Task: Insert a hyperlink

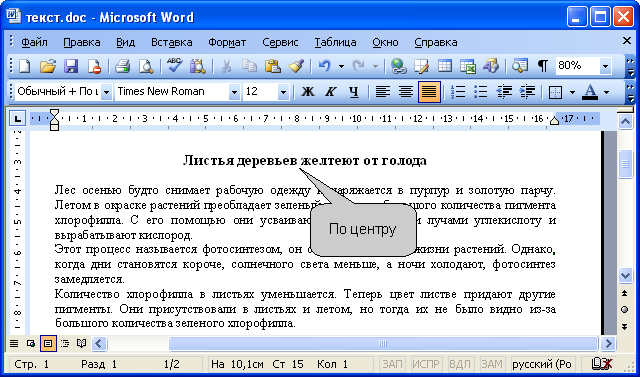Action: click(x=398, y=66)
